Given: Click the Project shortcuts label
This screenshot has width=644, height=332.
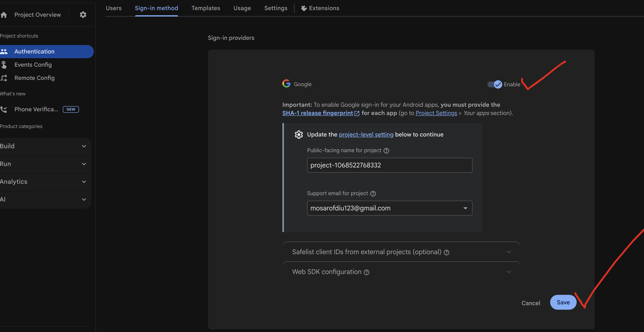Looking at the screenshot, I should coord(19,36).
